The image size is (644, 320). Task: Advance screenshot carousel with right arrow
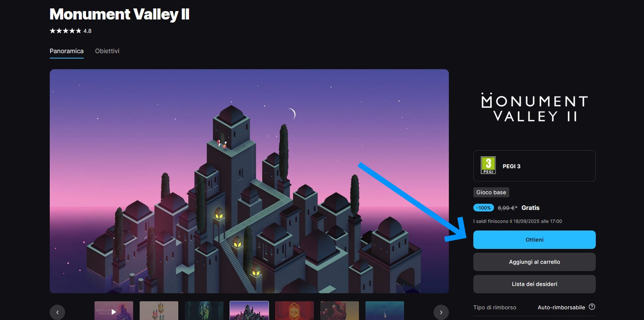pyautogui.click(x=441, y=312)
